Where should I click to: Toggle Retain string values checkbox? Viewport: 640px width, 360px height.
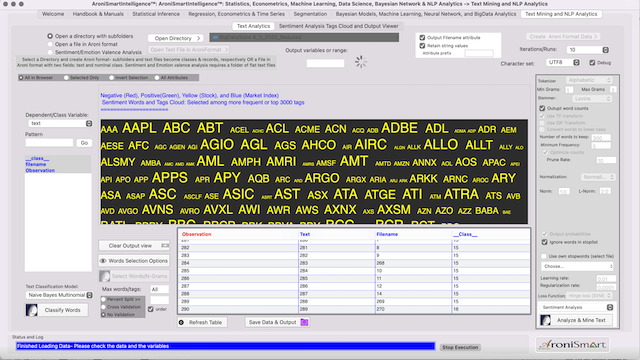tap(422, 46)
